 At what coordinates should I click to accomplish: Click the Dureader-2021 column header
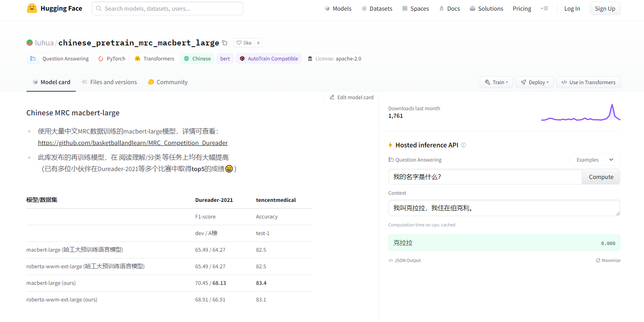click(x=214, y=200)
